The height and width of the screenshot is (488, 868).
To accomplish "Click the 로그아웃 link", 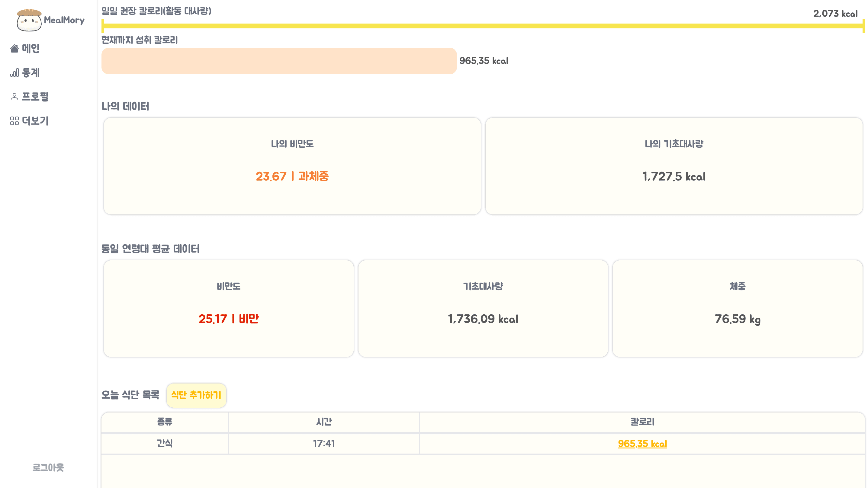I will (x=48, y=467).
